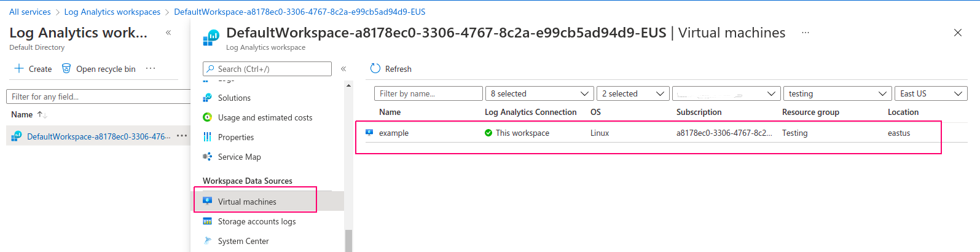The width and height of the screenshot is (980, 252).
Task: Click the example virtual machine row icon
Action: [369, 133]
